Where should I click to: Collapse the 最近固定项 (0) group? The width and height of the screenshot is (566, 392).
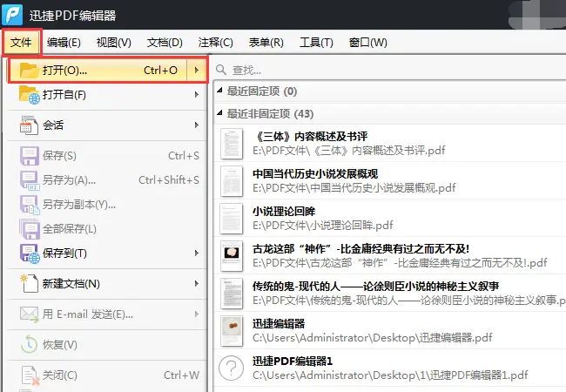(x=219, y=91)
